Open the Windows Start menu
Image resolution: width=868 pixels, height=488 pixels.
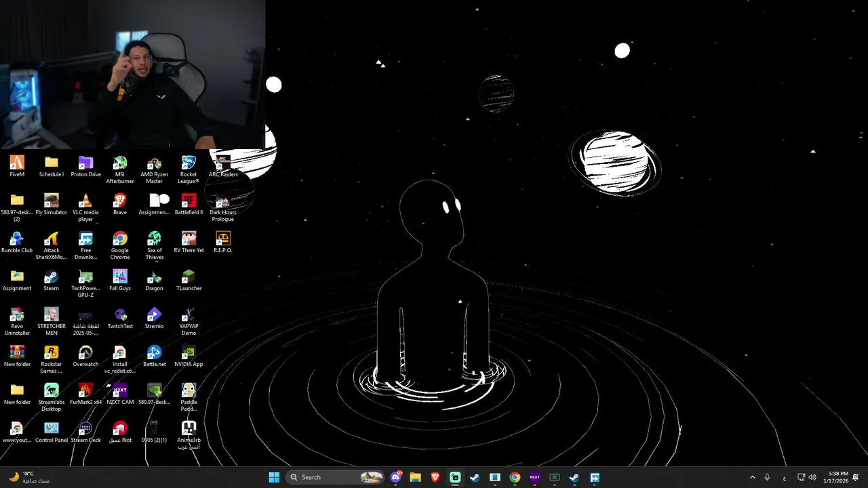click(274, 477)
